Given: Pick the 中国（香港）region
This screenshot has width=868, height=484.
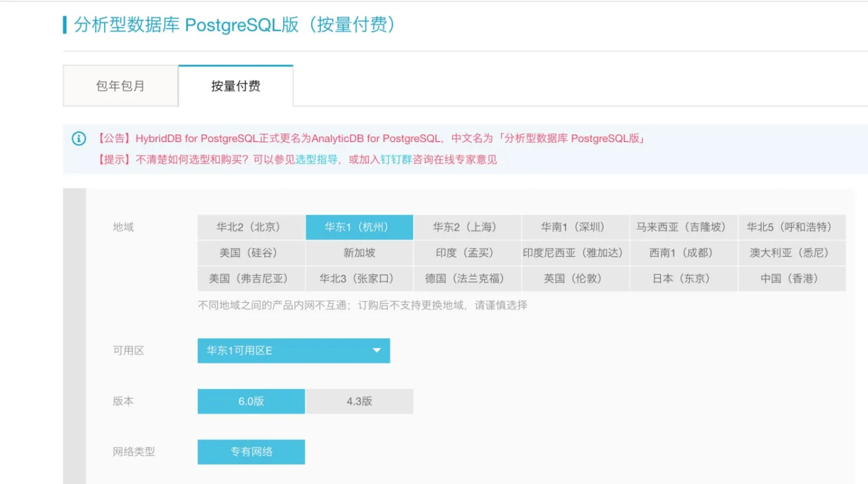Looking at the screenshot, I should [x=792, y=279].
